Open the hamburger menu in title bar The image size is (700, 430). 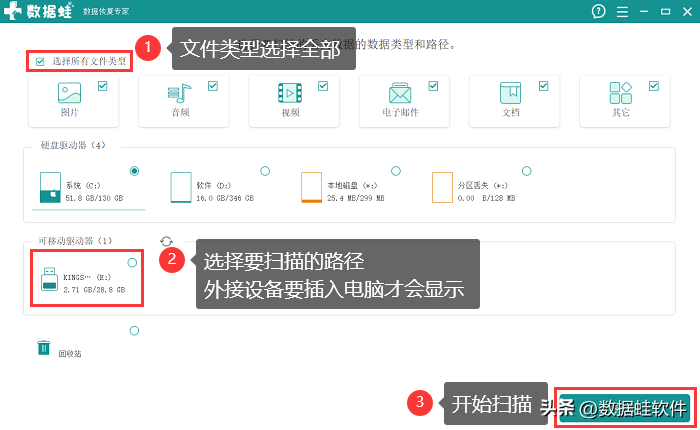tap(623, 11)
